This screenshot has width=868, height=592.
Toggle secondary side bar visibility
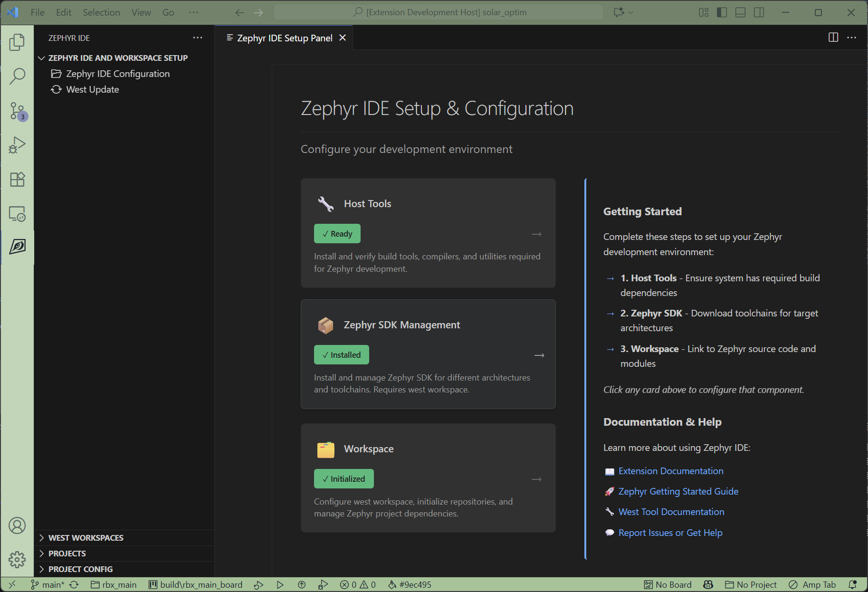[x=759, y=12]
